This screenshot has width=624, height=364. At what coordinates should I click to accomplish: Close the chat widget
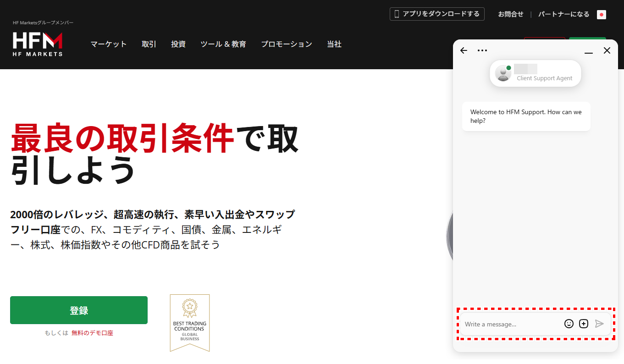607,50
